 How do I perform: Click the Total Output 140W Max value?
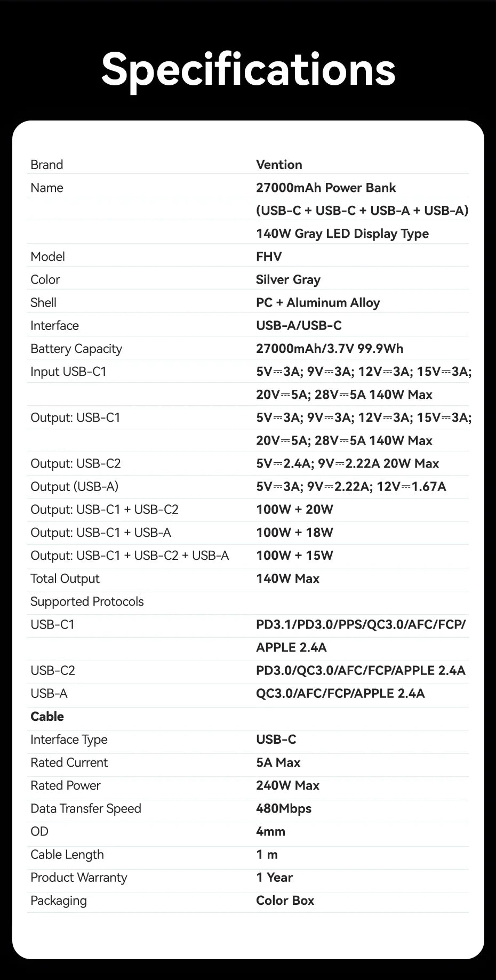click(x=287, y=579)
